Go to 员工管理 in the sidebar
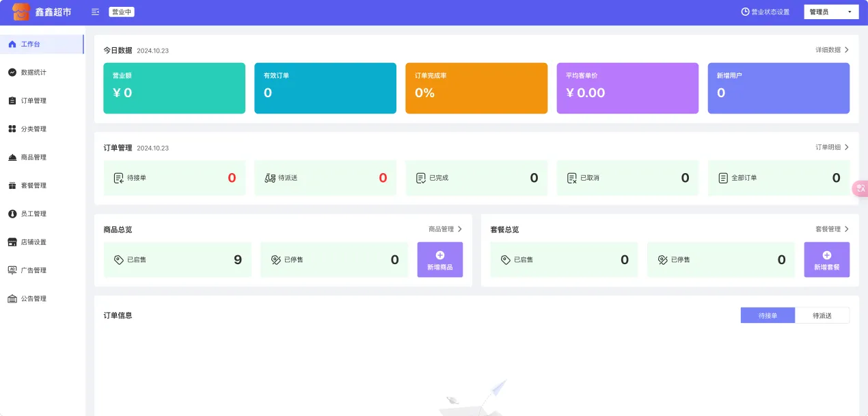 33,214
